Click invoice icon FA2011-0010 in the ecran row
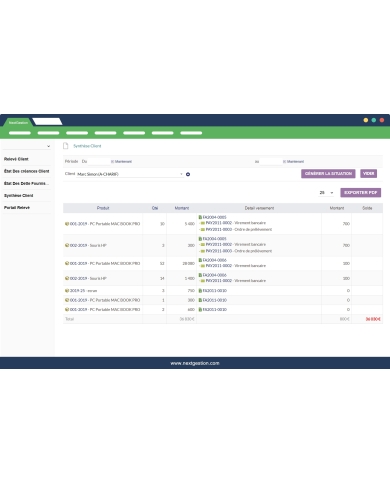The width and height of the screenshot is (390, 484). pyautogui.click(x=200, y=291)
